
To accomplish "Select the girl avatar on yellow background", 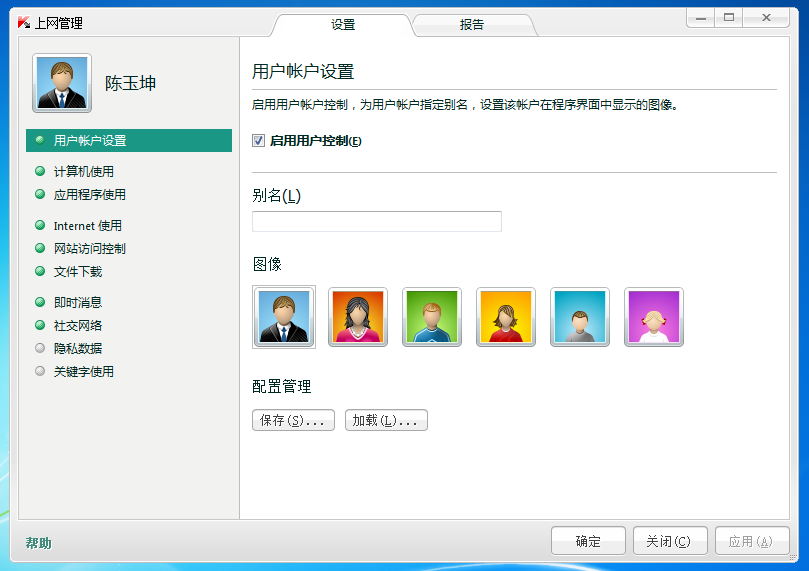I will [506, 317].
